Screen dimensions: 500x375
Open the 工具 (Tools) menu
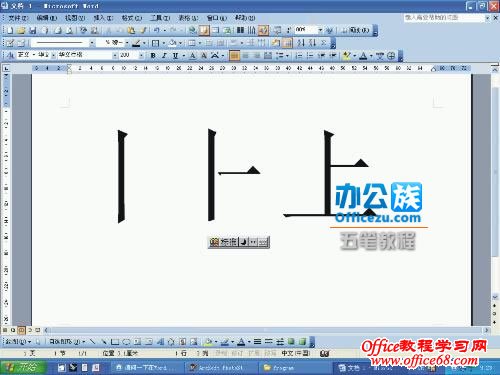point(160,18)
